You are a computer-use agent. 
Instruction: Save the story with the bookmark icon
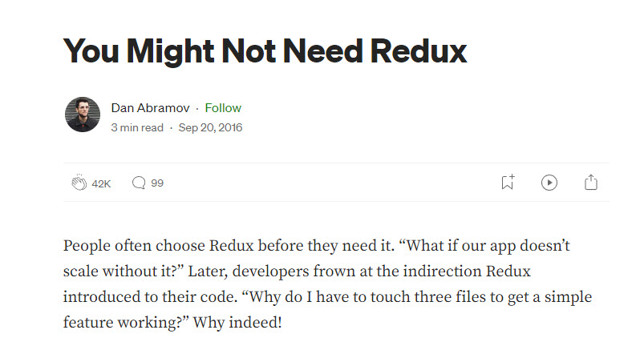[x=507, y=183]
